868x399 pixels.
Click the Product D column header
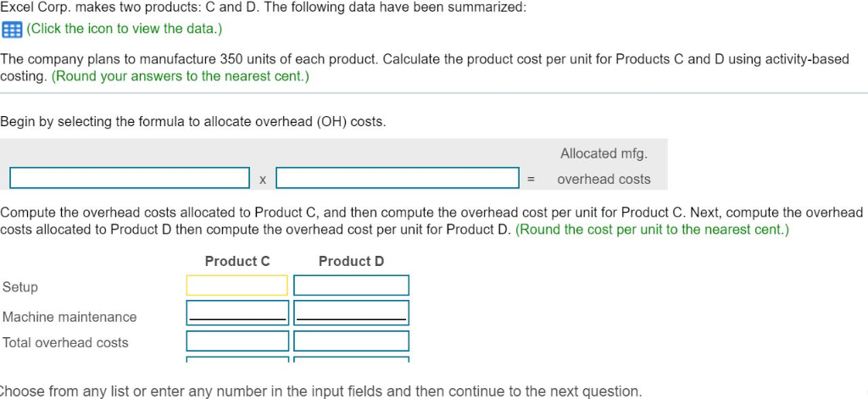coord(351,261)
